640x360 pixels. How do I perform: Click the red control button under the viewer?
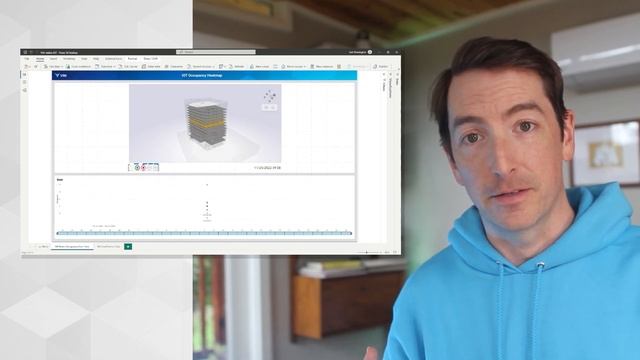[x=144, y=167]
